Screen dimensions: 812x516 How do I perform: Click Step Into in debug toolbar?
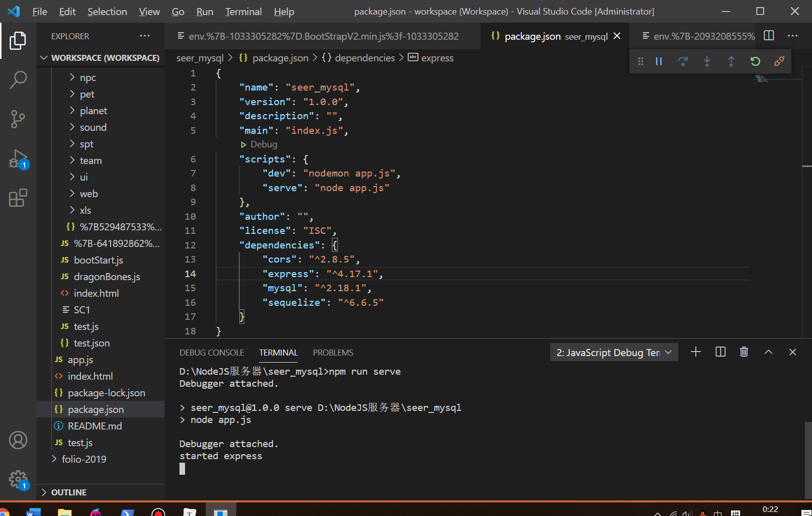(707, 61)
